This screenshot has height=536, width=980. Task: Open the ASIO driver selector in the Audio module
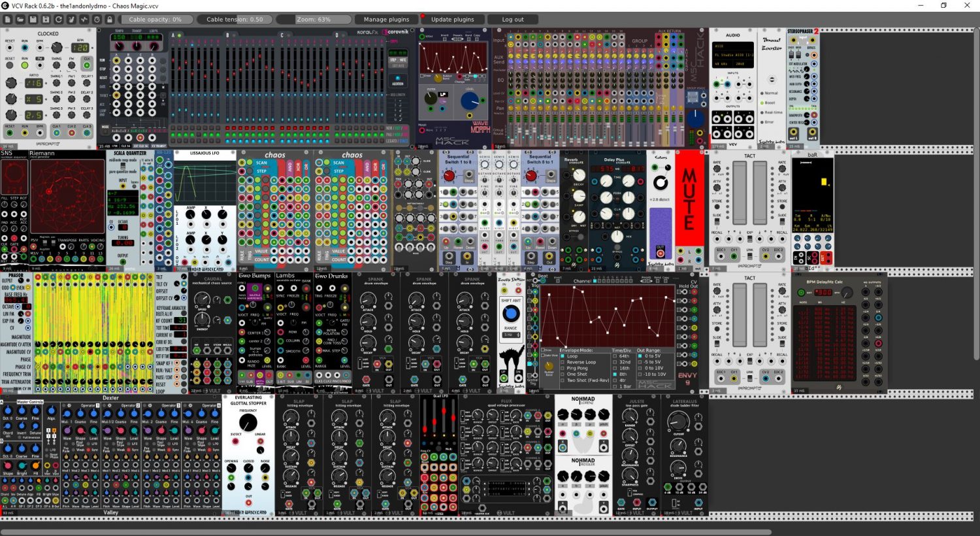click(732, 46)
